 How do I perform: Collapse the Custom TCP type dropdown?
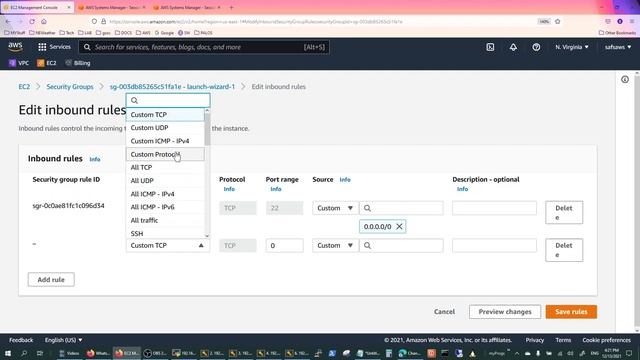pos(168,245)
